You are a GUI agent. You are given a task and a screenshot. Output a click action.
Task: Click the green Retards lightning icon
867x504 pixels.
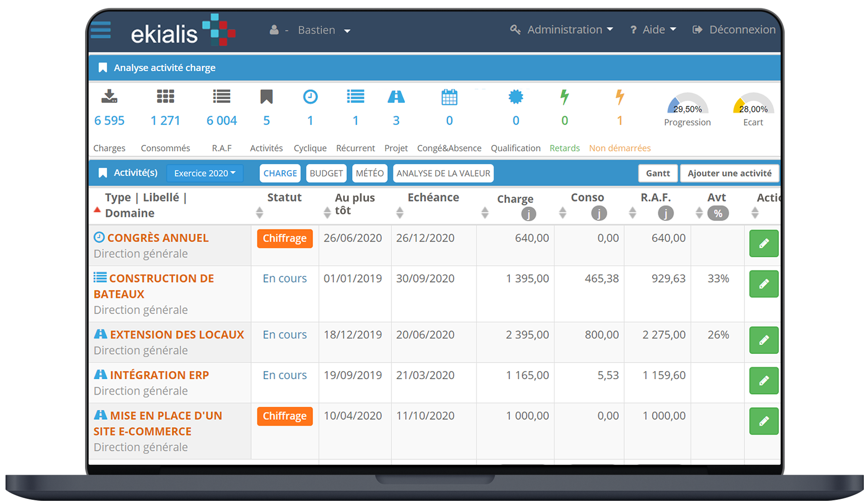click(564, 97)
